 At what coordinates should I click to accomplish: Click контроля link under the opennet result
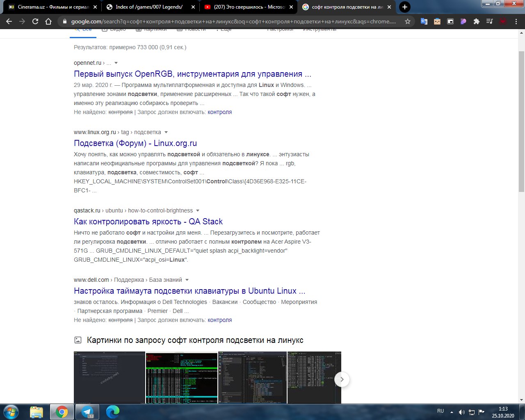click(x=219, y=112)
